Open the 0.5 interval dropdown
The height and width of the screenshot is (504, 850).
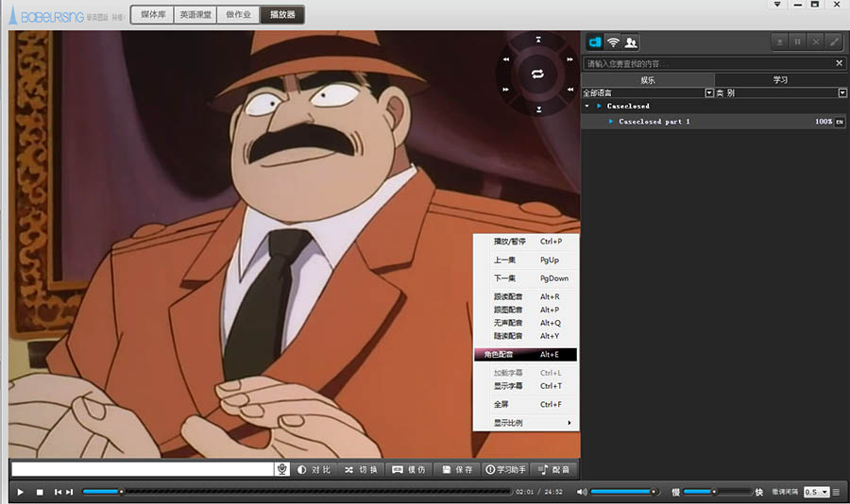click(x=816, y=492)
